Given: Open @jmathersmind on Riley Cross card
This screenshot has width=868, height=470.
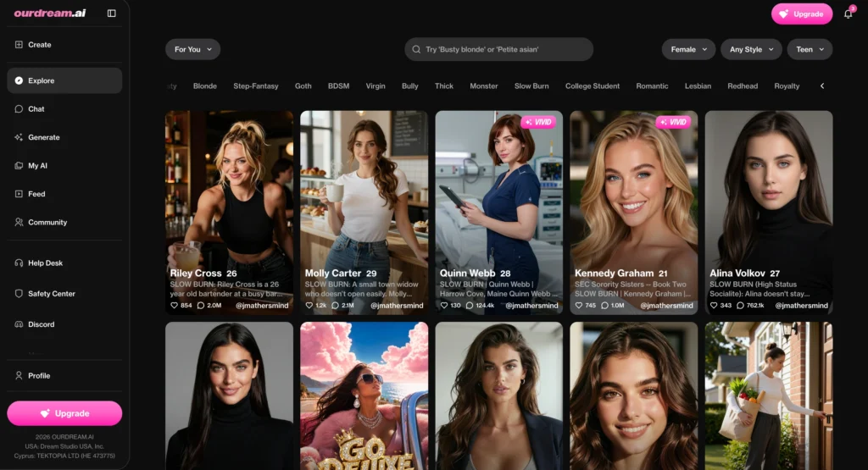Looking at the screenshot, I should tap(262, 305).
